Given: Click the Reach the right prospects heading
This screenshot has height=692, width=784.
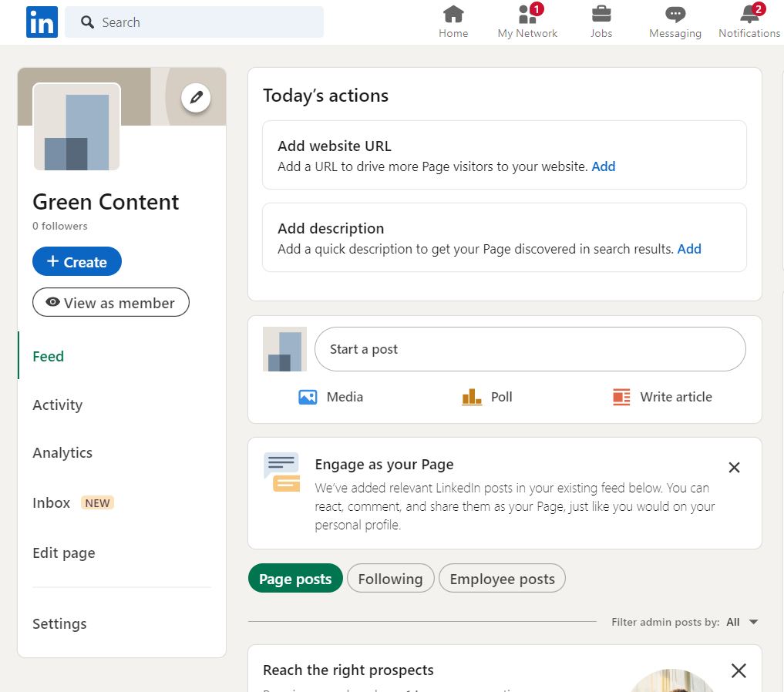Looking at the screenshot, I should tap(348, 670).
